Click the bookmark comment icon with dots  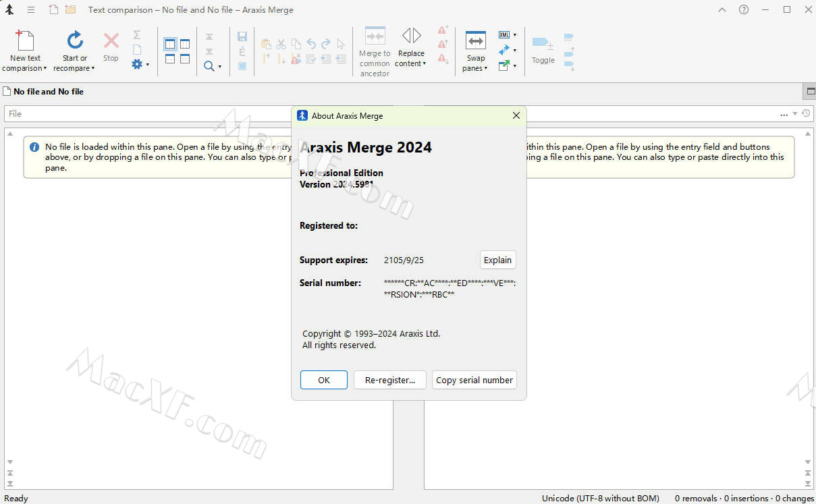[x=568, y=36]
